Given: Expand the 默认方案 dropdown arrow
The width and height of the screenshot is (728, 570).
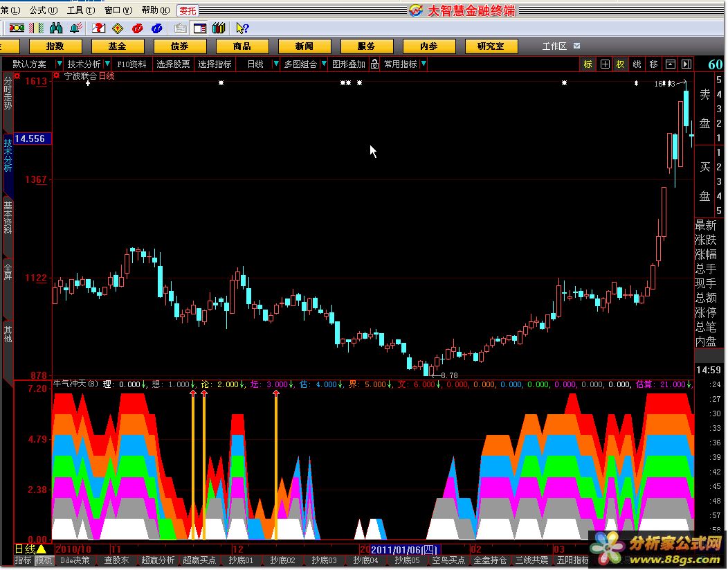Looking at the screenshot, I should (x=59, y=63).
